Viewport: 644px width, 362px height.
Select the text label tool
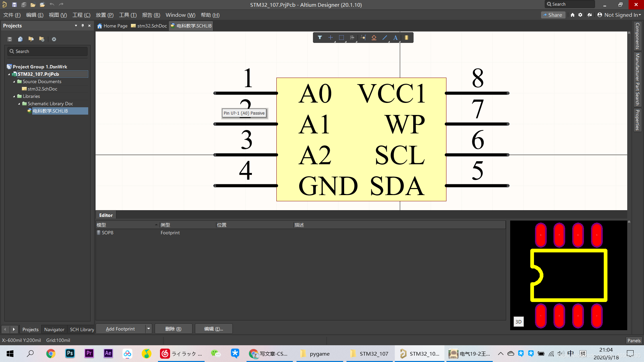pyautogui.click(x=395, y=38)
